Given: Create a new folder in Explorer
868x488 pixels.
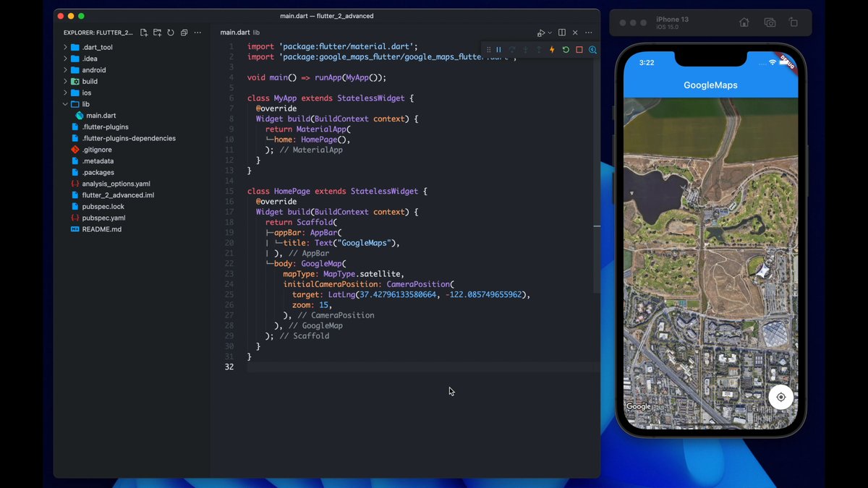Looking at the screenshot, I should click(157, 33).
